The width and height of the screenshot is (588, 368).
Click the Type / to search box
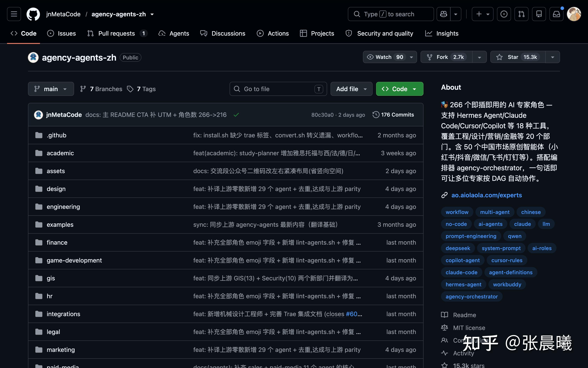pyautogui.click(x=391, y=14)
